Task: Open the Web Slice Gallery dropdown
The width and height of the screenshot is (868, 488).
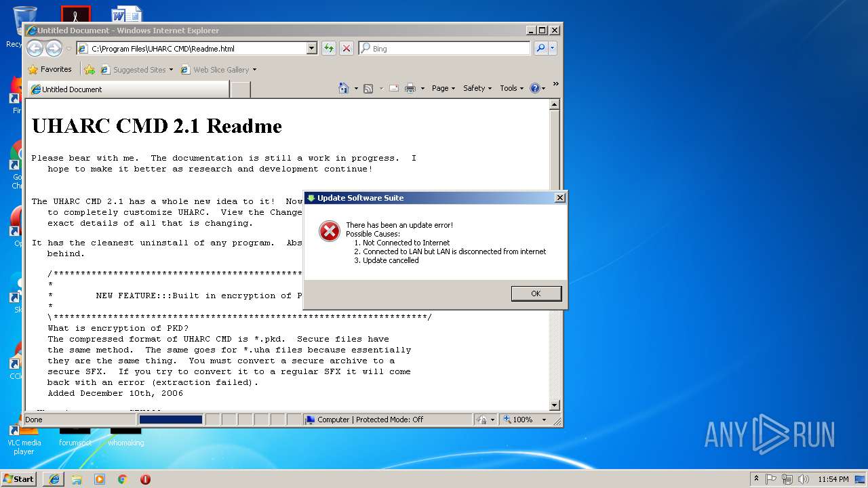Action: (254, 70)
